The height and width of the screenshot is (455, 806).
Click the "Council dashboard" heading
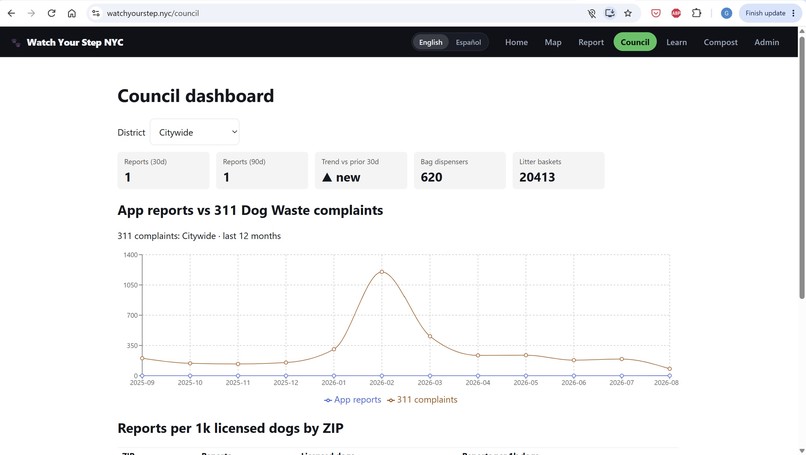click(195, 96)
